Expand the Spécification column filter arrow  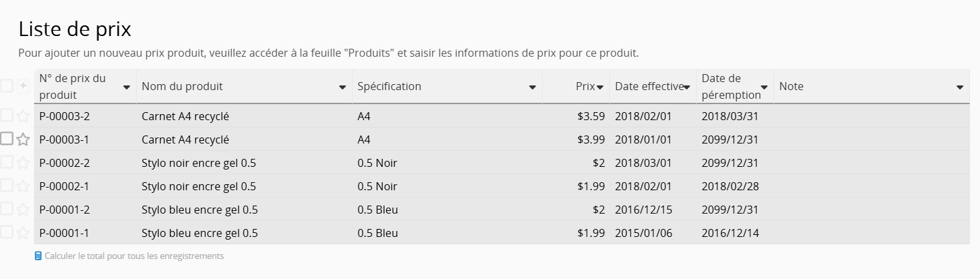[533, 87]
